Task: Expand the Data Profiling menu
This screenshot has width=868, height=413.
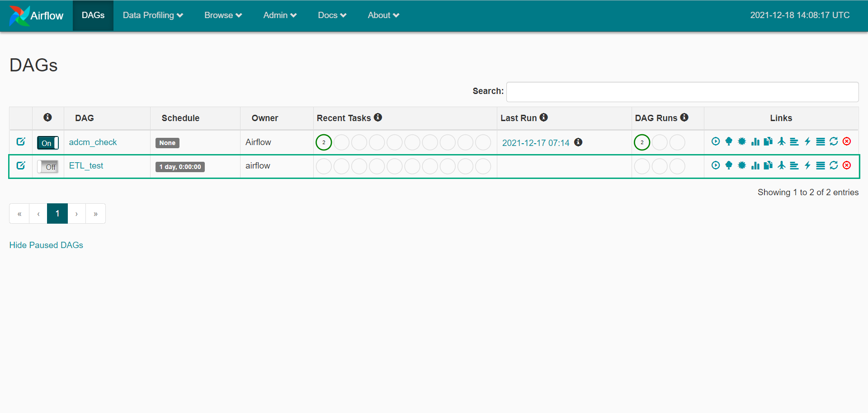Action: tap(153, 15)
